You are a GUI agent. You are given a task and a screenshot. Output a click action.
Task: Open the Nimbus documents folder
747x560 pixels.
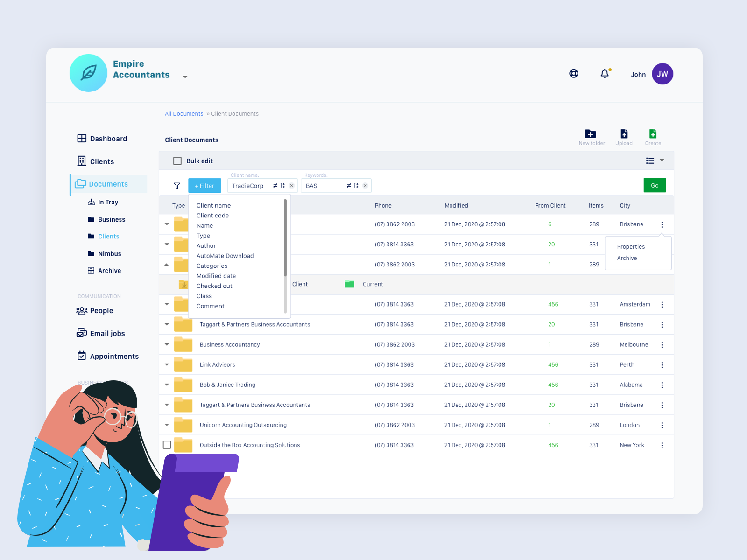click(x=105, y=254)
